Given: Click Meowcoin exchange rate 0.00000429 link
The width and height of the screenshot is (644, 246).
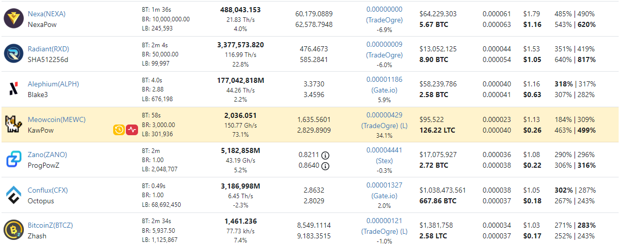Looking at the screenshot, I should coord(384,115).
